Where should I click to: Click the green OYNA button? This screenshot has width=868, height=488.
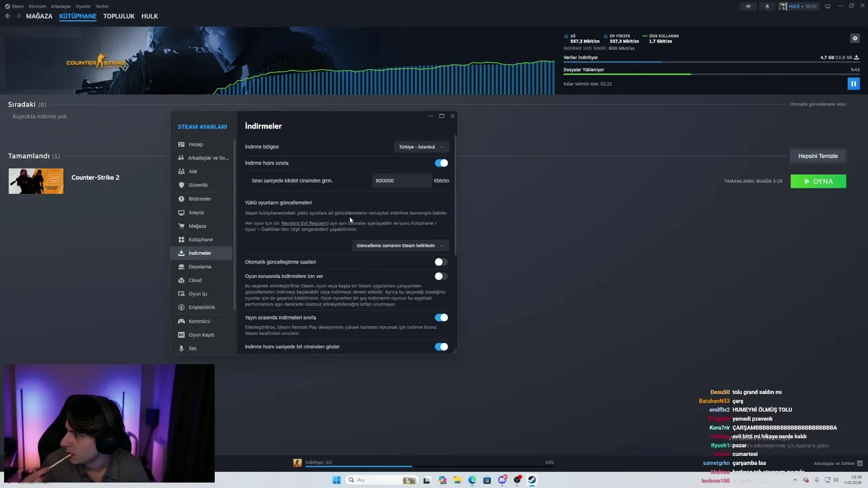pos(818,181)
